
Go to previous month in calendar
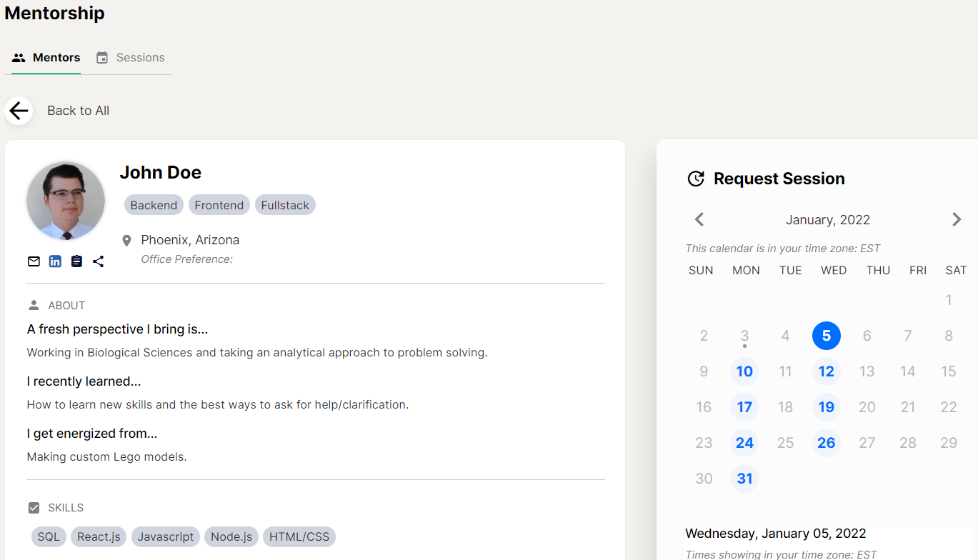coord(699,219)
